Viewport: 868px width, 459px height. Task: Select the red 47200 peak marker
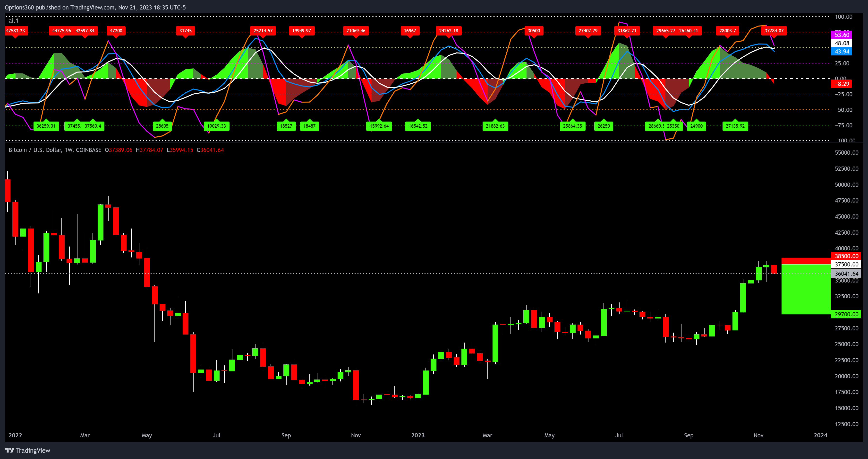click(116, 31)
